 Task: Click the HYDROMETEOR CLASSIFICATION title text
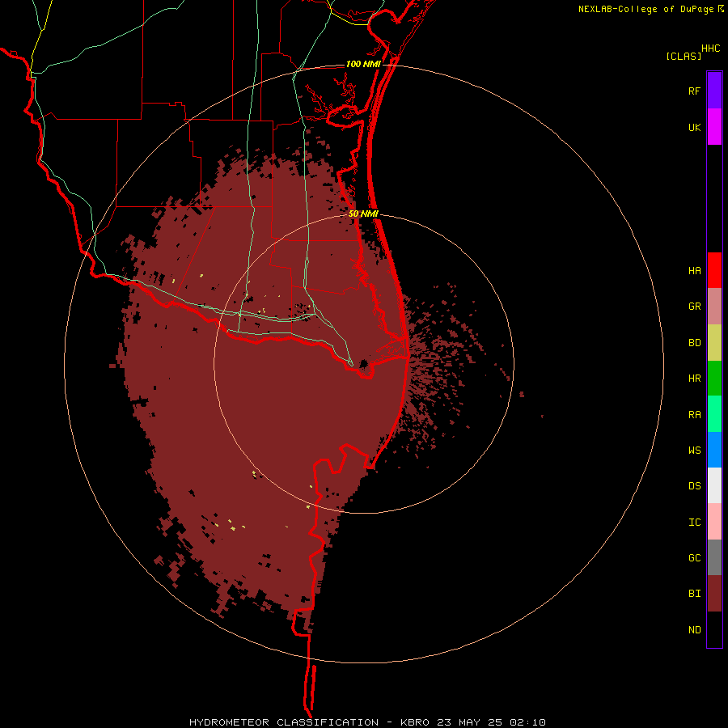click(x=284, y=722)
